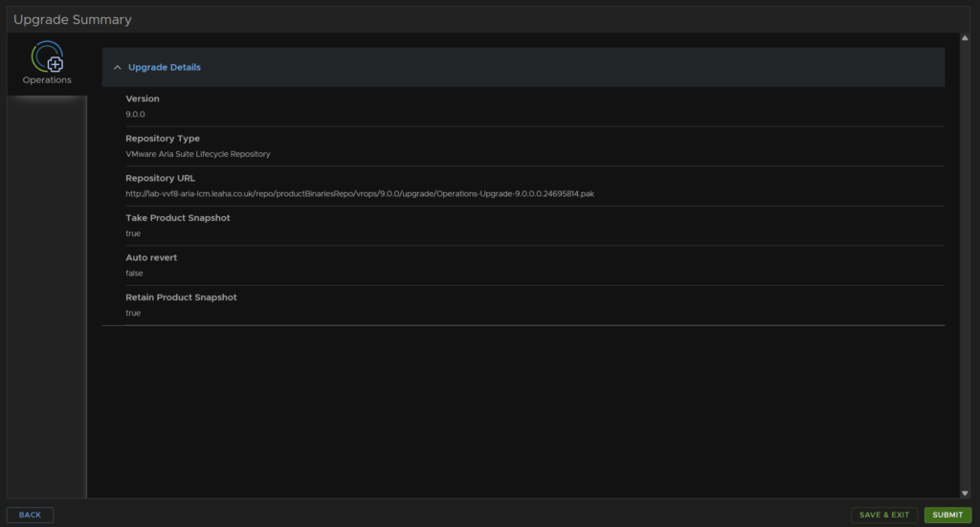Click the Version value 9.0.0
The width and height of the screenshot is (980, 527).
[x=135, y=114]
